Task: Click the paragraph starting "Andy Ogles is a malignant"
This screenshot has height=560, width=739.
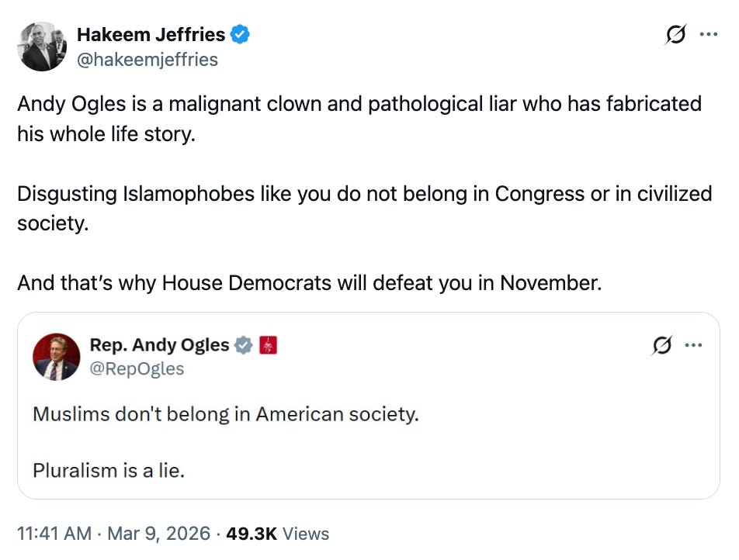Action: coord(359,118)
